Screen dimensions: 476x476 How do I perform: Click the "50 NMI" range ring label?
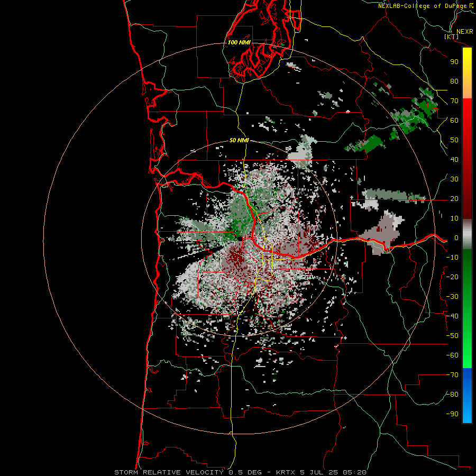[x=239, y=140]
